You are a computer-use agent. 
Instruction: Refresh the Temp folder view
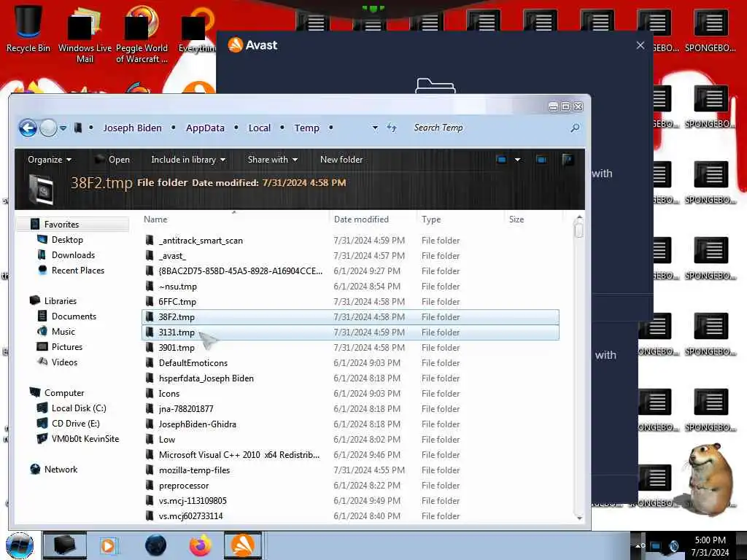click(x=392, y=128)
